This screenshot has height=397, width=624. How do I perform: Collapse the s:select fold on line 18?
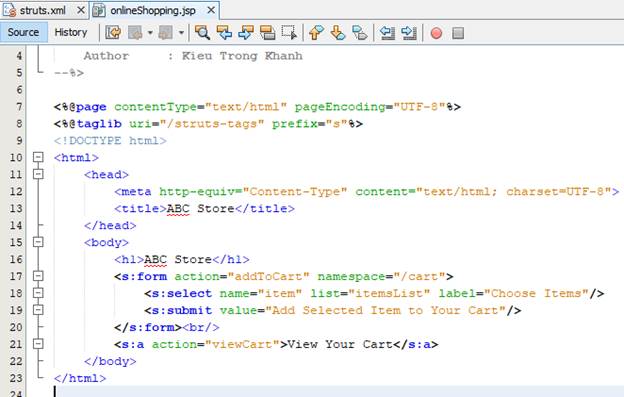[38, 293]
